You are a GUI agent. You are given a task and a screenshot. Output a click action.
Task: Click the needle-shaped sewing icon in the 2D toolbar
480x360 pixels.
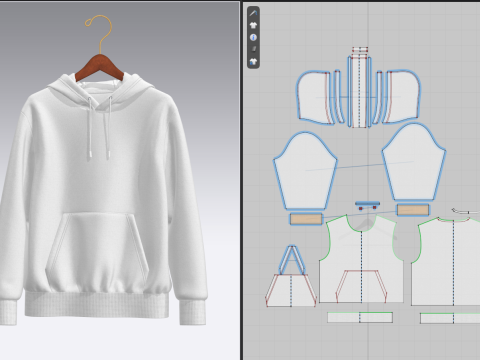click(x=253, y=14)
